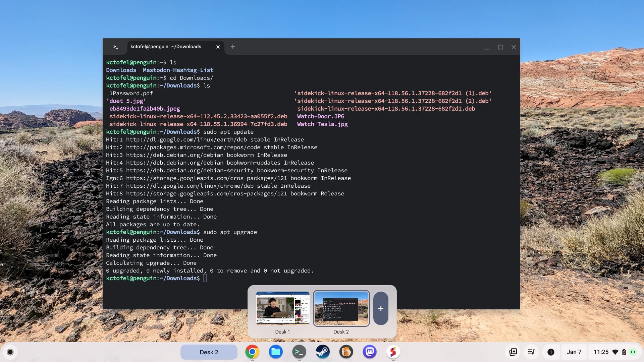Viewport: 644px width, 362px height.
Task: Click the screen lock circle icon
Action: coord(10,352)
